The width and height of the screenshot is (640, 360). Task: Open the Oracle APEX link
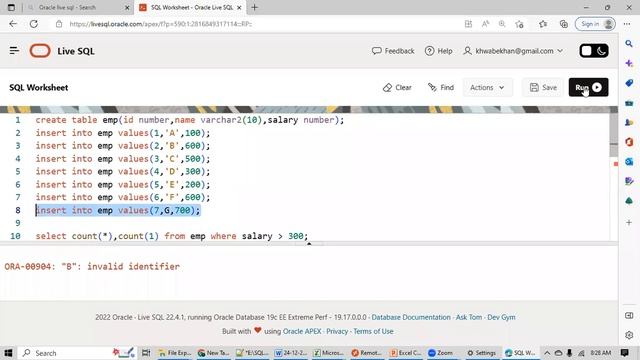tap(302, 331)
